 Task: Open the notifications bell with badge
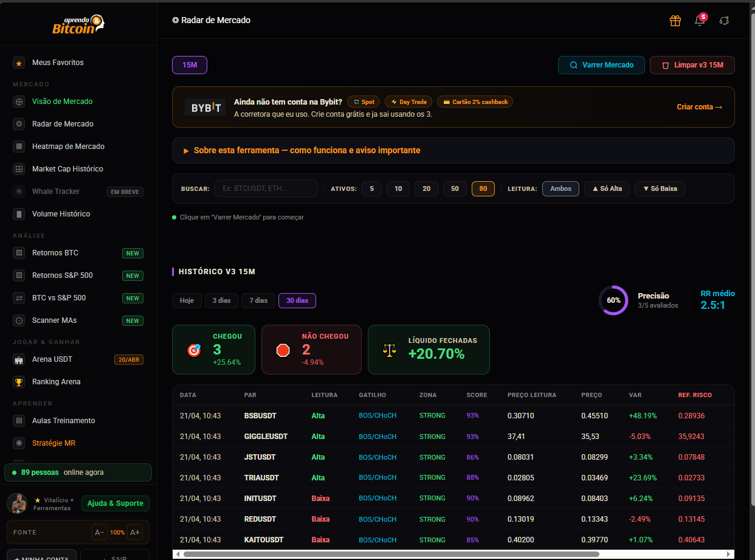[x=700, y=20]
